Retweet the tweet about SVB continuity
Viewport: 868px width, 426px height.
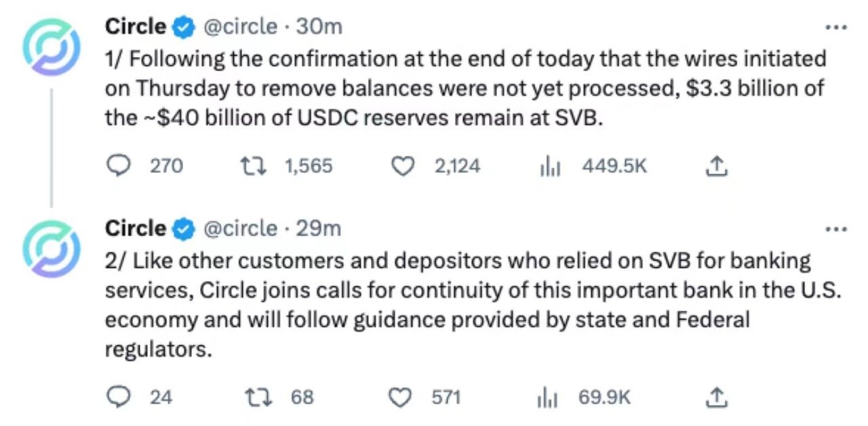[258, 398]
